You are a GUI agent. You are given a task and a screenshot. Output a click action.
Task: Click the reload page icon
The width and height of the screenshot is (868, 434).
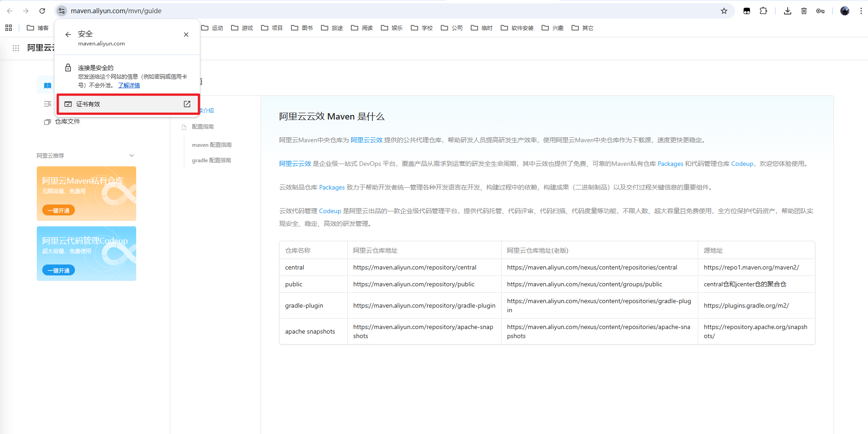pos(42,11)
